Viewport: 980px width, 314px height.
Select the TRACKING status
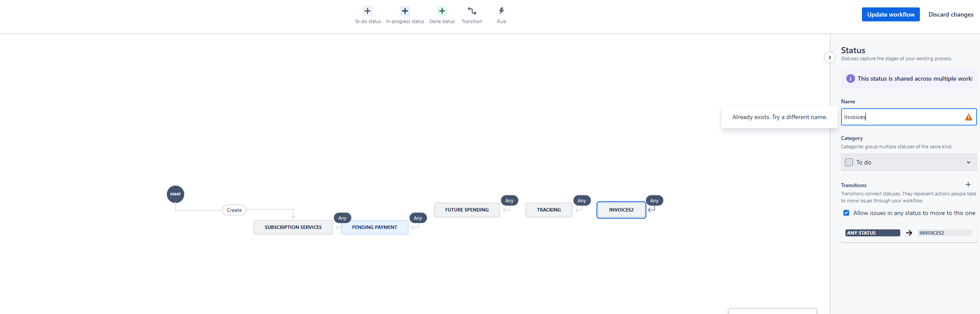point(549,210)
